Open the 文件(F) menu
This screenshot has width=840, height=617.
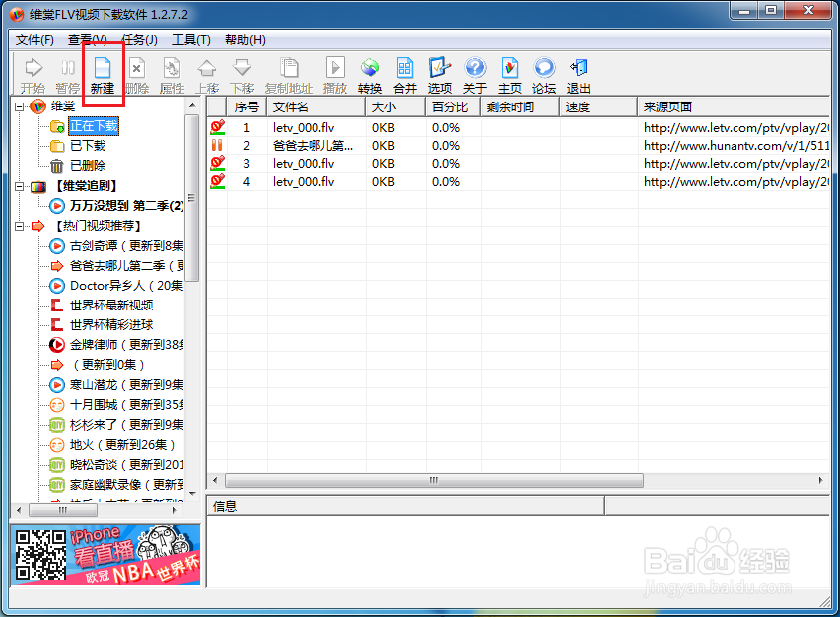tap(34, 40)
